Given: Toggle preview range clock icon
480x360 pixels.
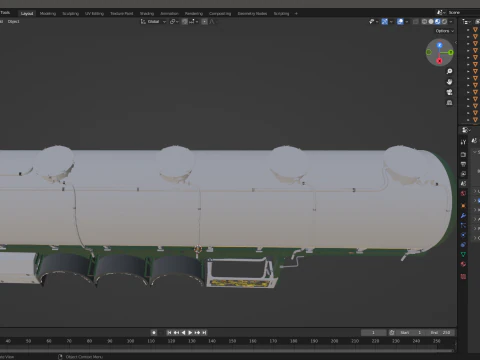Looking at the screenshot, I should 392,332.
